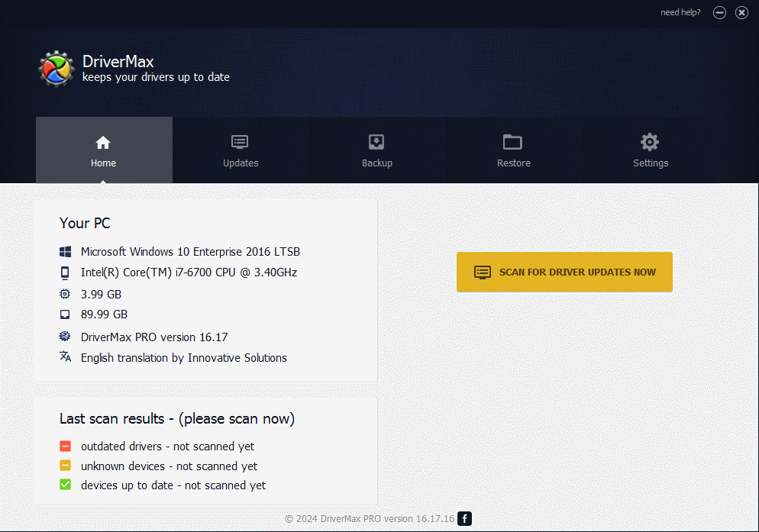Click the yellow unknown devices indicator
The height and width of the screenshot is (532, 759).
coord(65,466)
